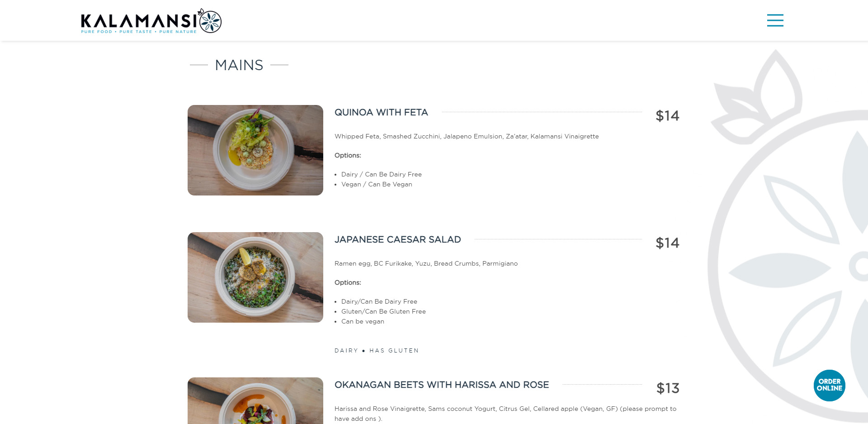Image resolution: width=868 pixels, height=424 pixels.
Task: Click the Okanagan Beets dish image
Action: (255, 400)
